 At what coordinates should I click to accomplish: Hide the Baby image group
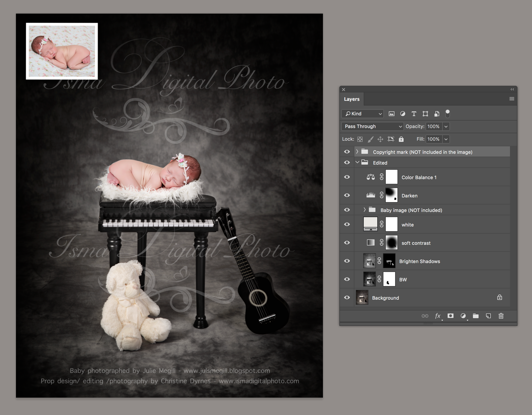pos(347,210)
